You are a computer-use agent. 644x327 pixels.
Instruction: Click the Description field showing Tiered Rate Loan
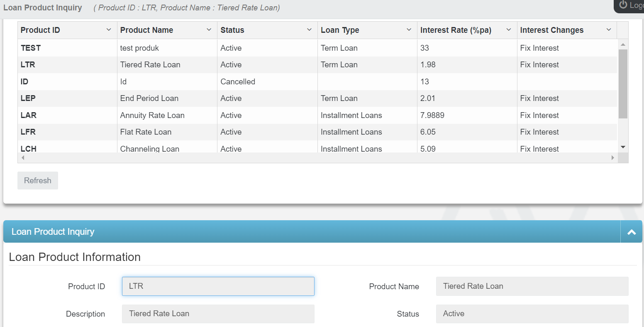217,314
